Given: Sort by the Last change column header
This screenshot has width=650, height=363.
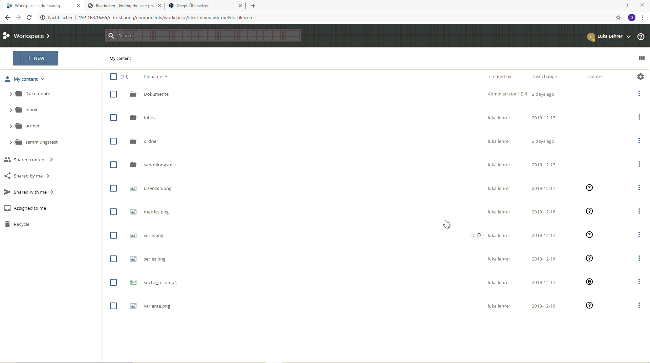Looking at the screenshot, I should coord(544,77).
